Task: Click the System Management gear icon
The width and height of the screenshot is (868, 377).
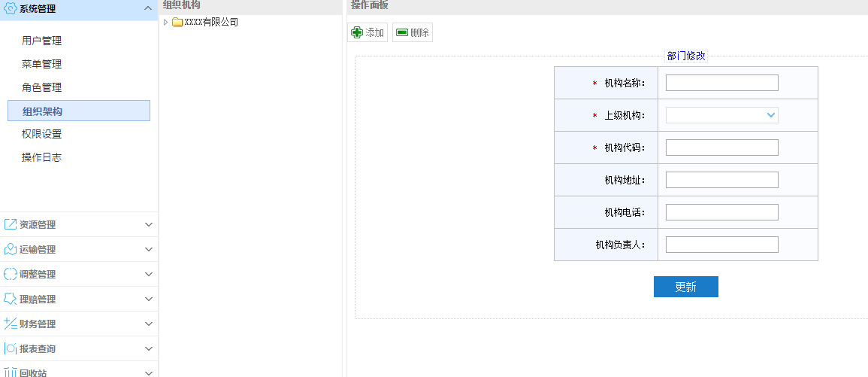Action: 11,8
